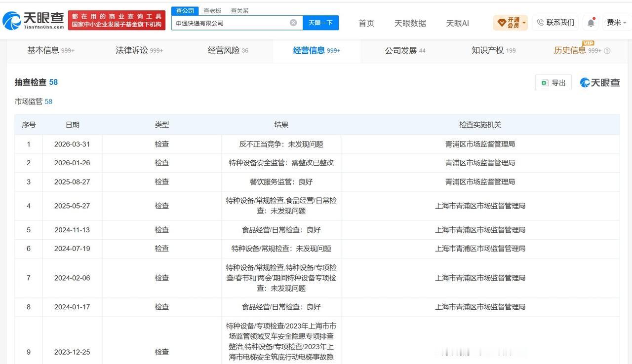This screenshot has width=632, height=364.
Task: Open 天眼数据 in top navigation
Action: 410,23
